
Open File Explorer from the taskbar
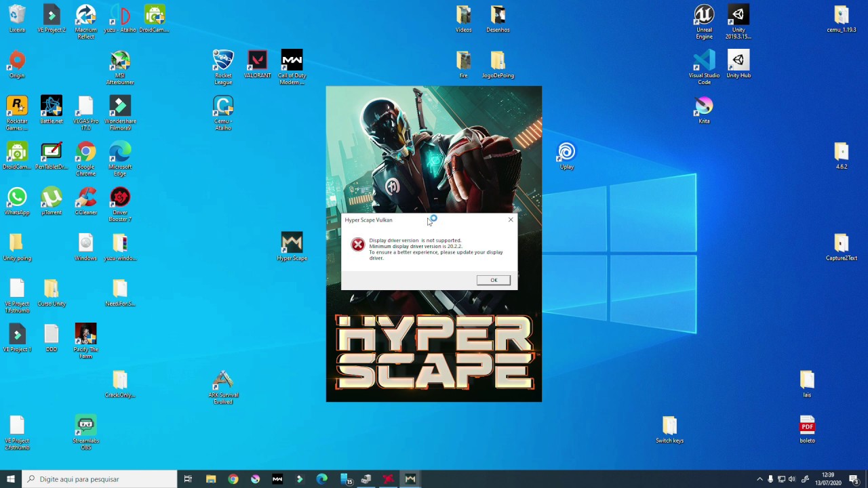click(211, 479)
